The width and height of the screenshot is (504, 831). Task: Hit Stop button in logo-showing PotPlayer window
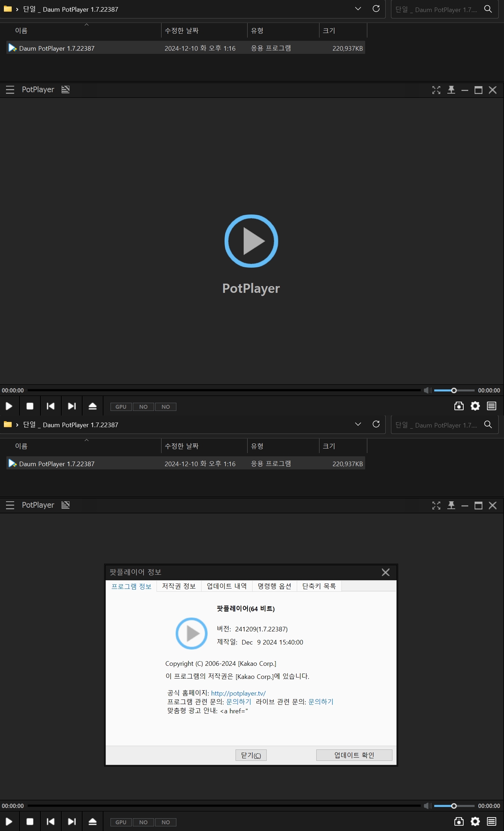(30, 406)
